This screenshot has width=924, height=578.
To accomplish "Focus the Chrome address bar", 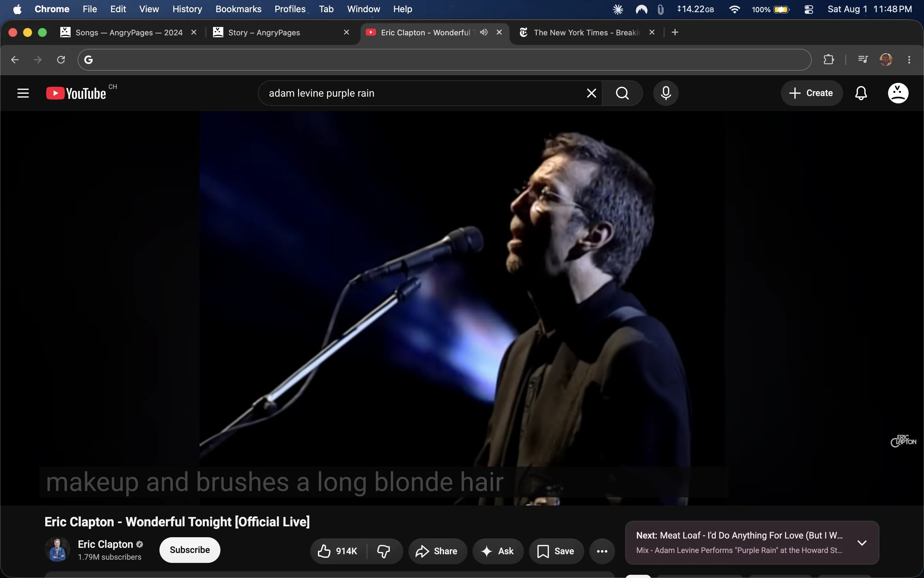I will click(x=444, y=60).
